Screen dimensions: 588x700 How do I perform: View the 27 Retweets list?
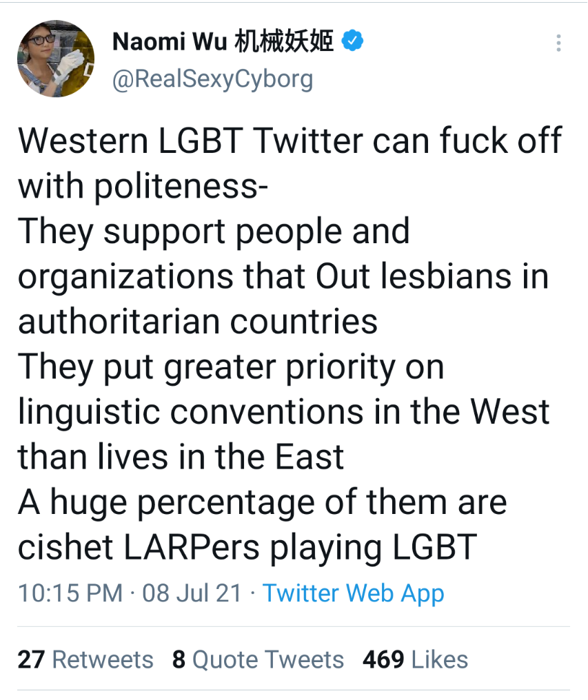click(85, 659)
